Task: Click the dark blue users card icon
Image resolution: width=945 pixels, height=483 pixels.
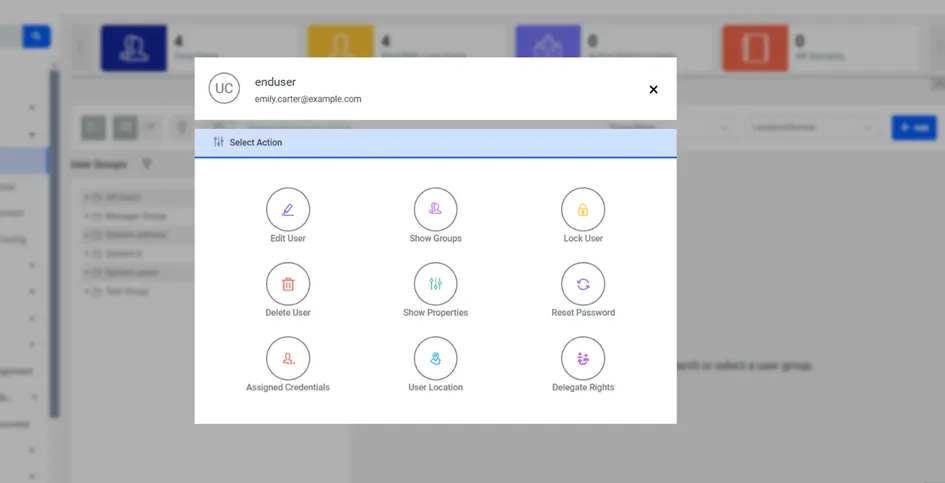Action: pos(134,48)
